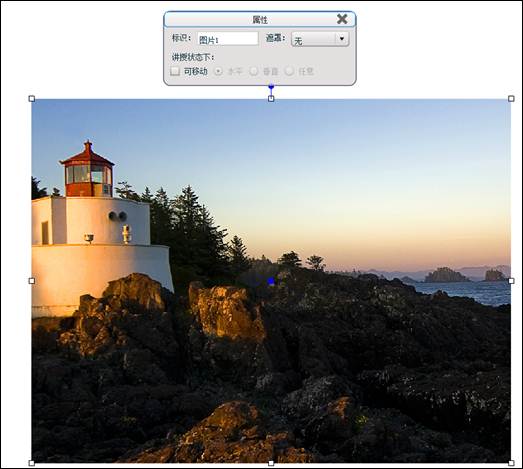The height and width of the screenshot is (469, 523).
Task: Click the top-center resize handle
Action: tap(271, 99)
